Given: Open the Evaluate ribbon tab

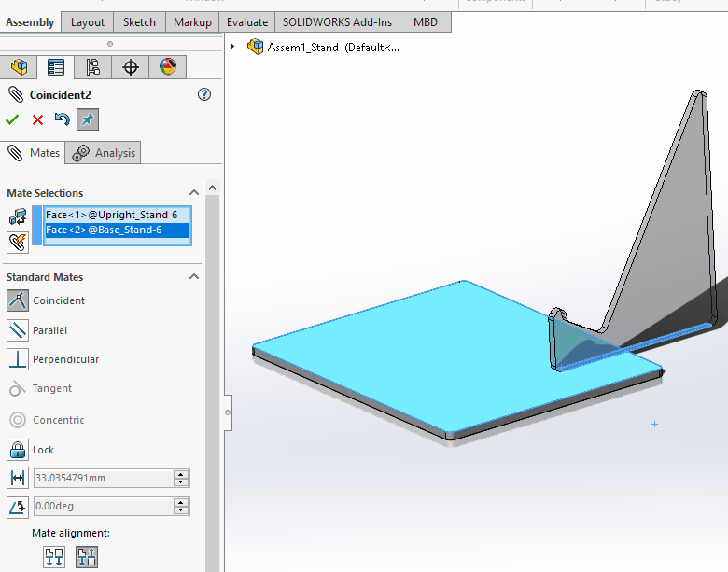Looking at the screenshot, I should [246, 21].
